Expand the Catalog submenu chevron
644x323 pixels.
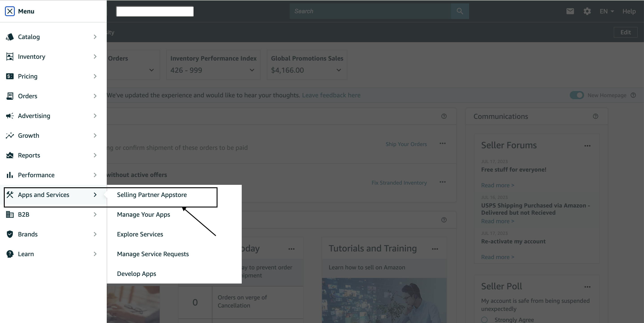tap(95, 37)
